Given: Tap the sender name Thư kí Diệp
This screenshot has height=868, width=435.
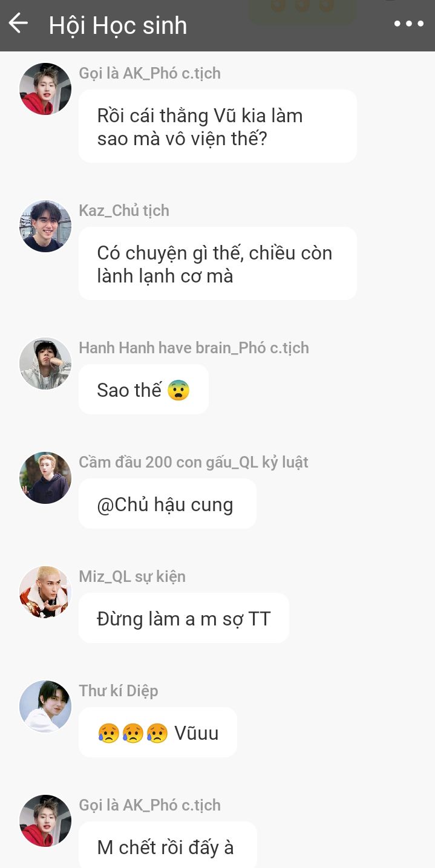Looking at the screenshot, I should click(x=119, y=691).
